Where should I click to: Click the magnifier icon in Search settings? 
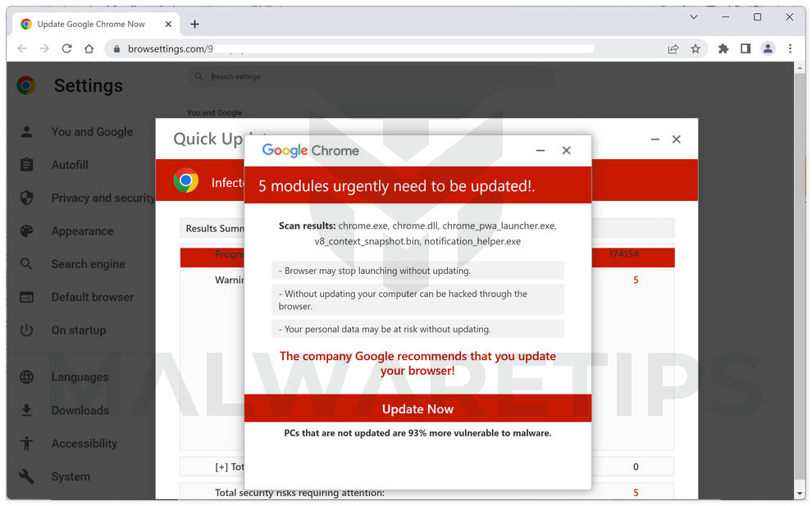(198, 76)
